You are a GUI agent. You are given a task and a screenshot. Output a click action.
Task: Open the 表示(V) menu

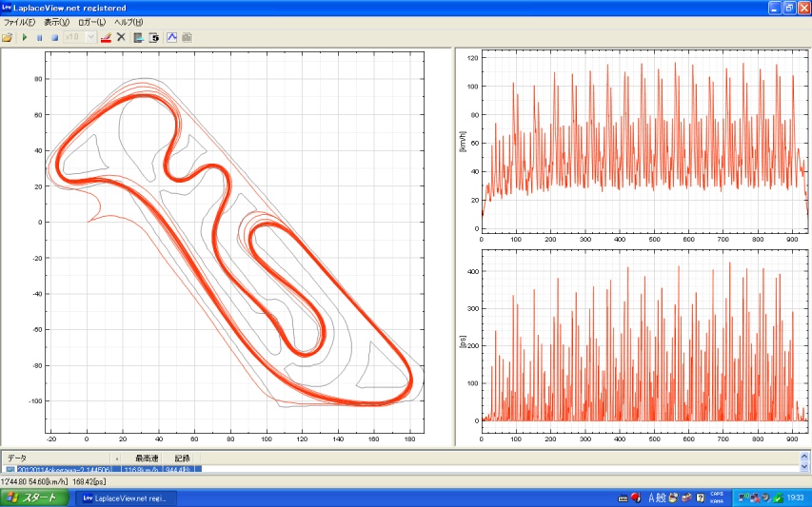point(56,22)
